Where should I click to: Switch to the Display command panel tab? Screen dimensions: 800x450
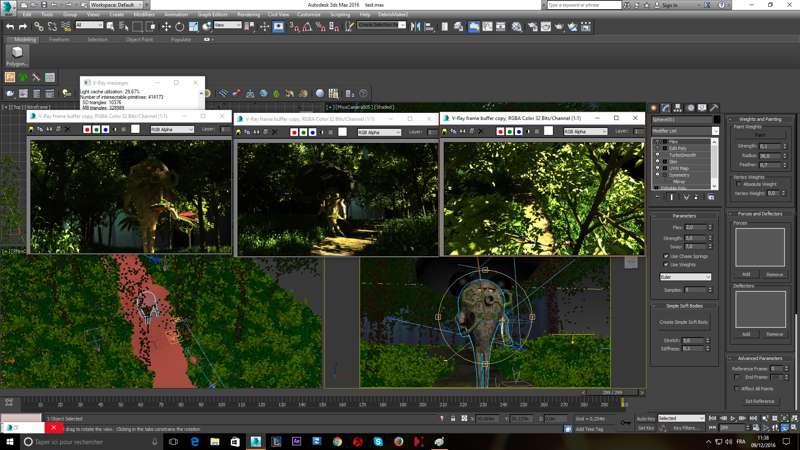pyautogui.click(x=702, y=108)
